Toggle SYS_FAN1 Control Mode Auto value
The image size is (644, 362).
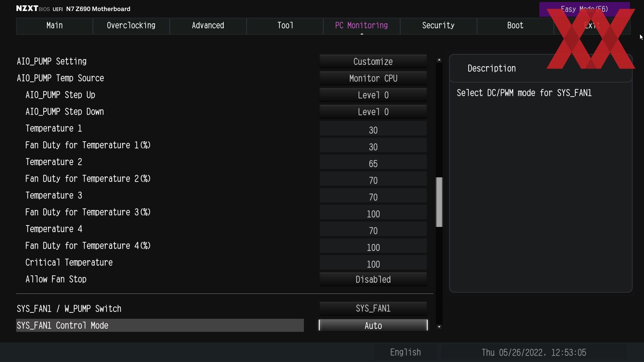pos(373,325)
